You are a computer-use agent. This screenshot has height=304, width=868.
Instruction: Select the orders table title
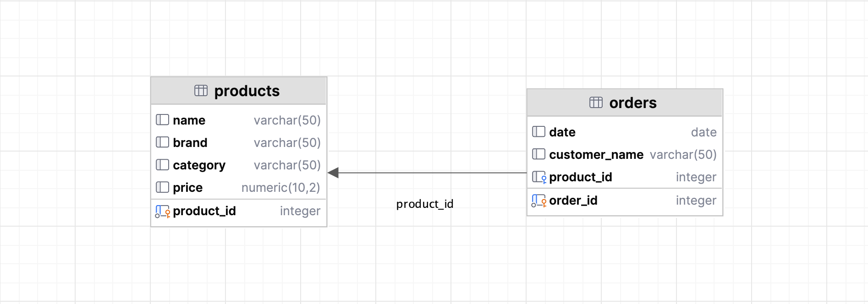point(632,103)
